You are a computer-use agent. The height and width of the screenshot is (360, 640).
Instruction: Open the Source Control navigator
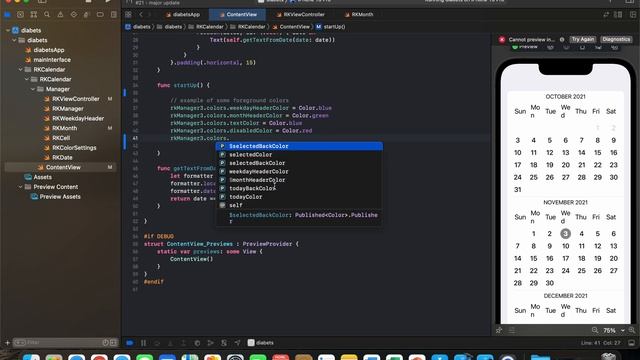coord(20,15)
